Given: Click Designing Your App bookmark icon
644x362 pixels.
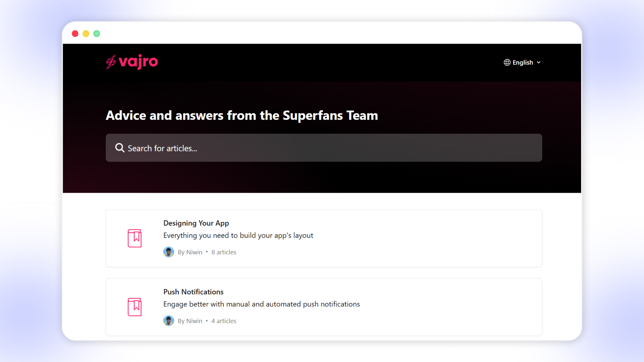Looking at the screenshot, I should click(135, 238).
